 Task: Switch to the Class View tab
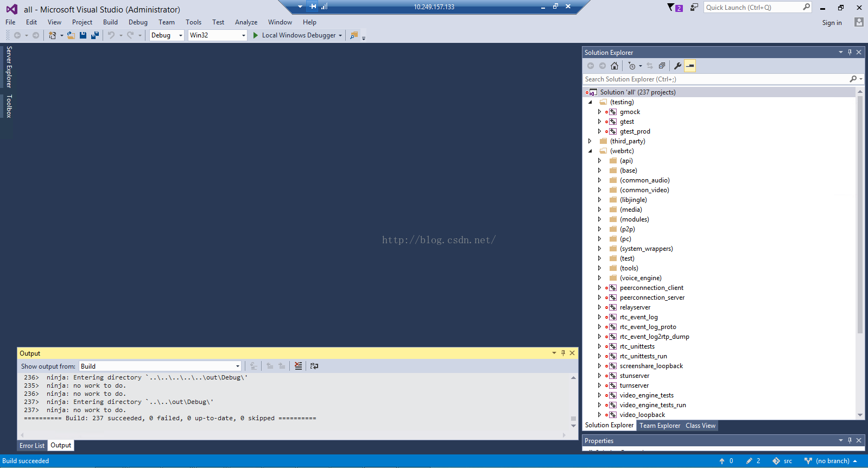click(700, 426)
